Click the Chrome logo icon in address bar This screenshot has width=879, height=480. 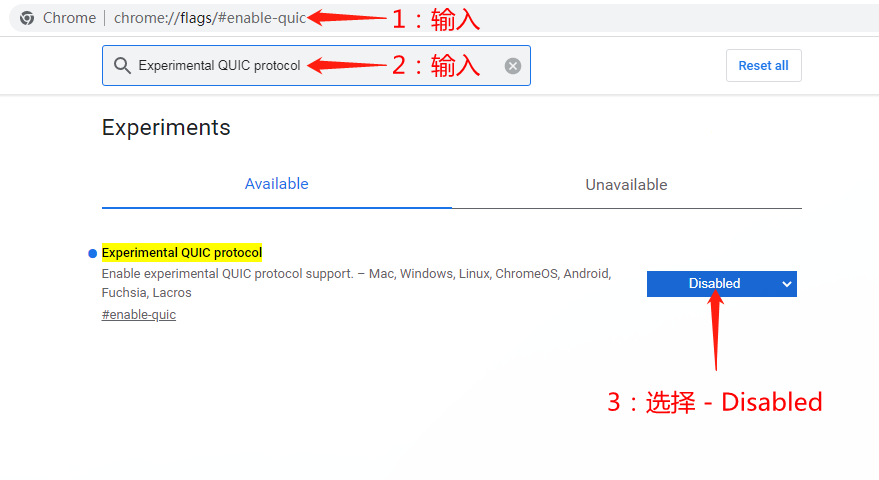[27, 19]
